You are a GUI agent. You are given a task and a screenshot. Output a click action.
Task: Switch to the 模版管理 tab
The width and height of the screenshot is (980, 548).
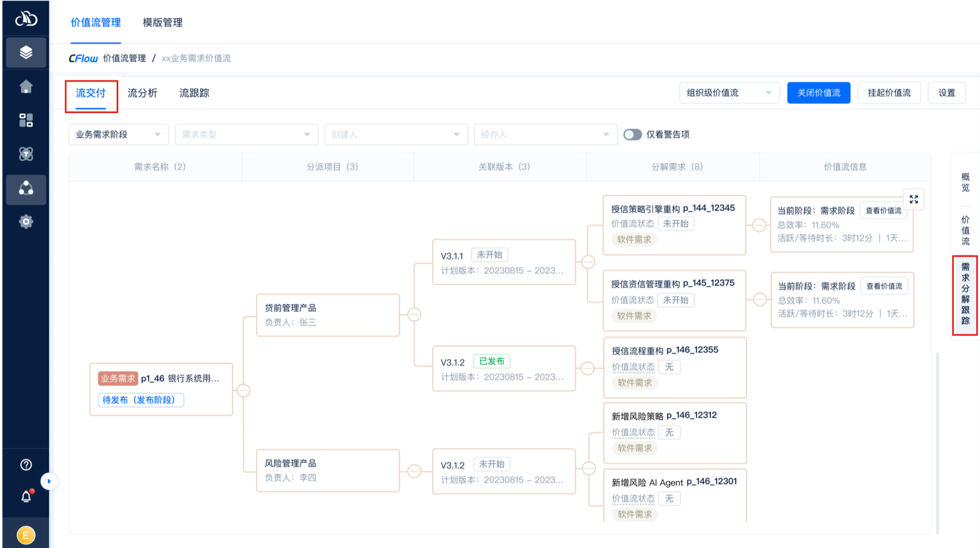[163, 22]
